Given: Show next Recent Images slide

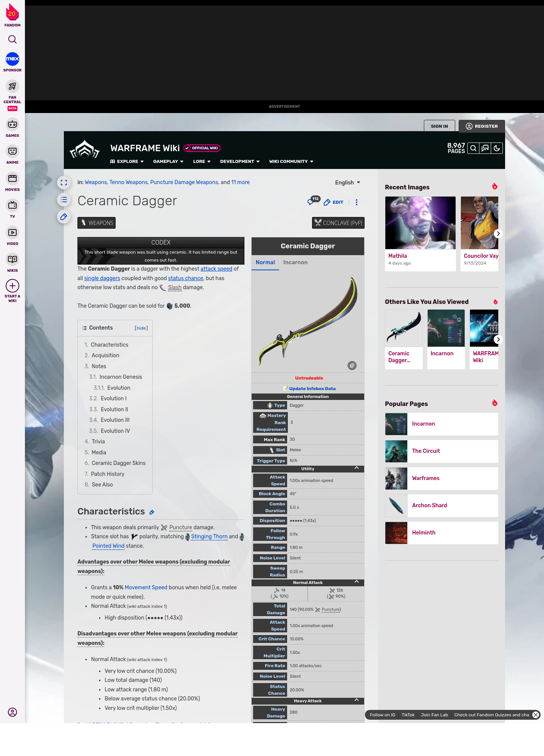Looking at the screenshot, I should [498, 234].
